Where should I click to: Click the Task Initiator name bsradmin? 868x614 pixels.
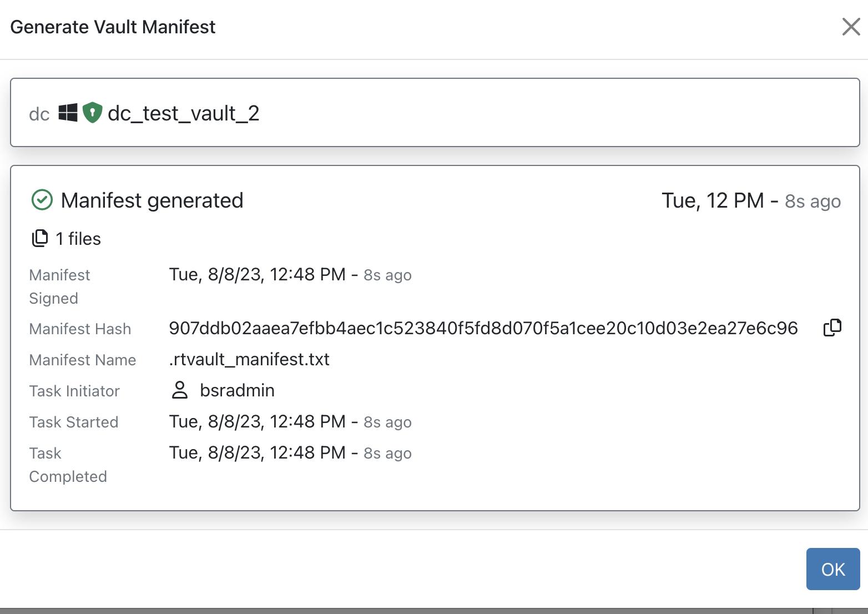click(237, 390)
